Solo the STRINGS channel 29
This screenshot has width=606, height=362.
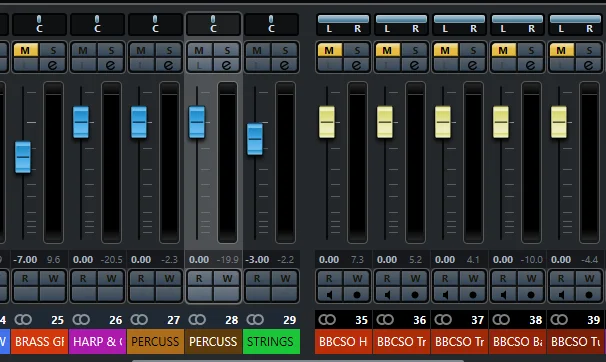[x=285, y=50]
